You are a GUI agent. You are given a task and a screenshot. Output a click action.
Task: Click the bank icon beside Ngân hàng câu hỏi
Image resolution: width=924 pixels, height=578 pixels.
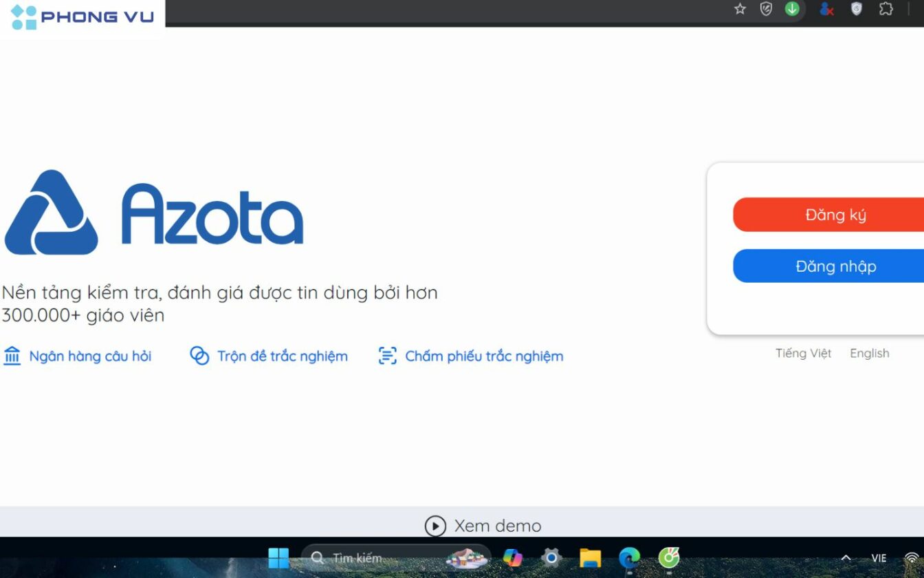click(x=12, y=356)
